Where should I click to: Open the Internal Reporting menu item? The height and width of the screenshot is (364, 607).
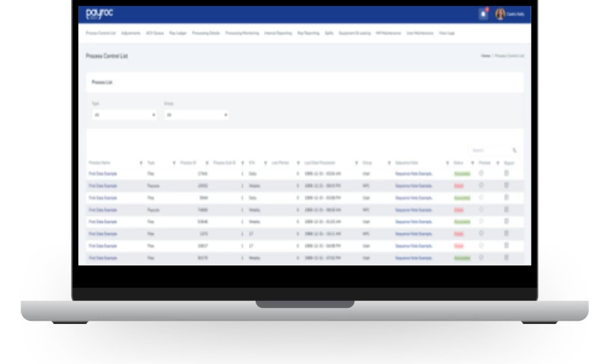click(278, 33)
